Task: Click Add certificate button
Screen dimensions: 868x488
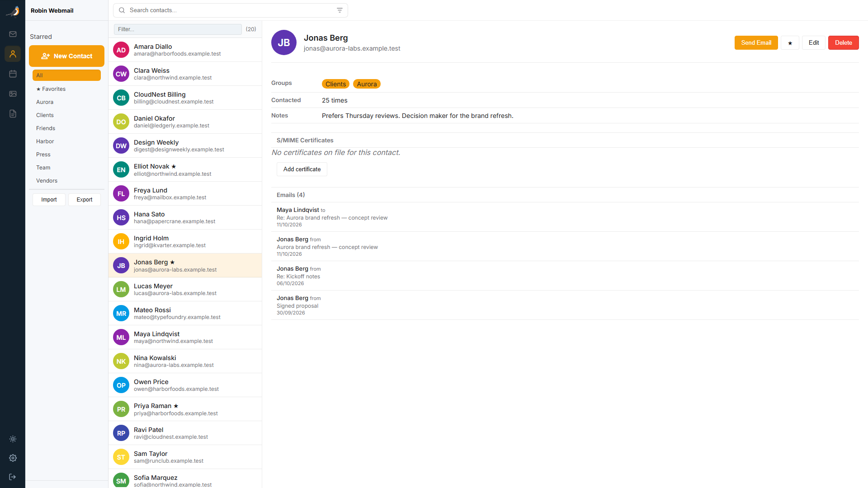Action: tap(302, 169)
